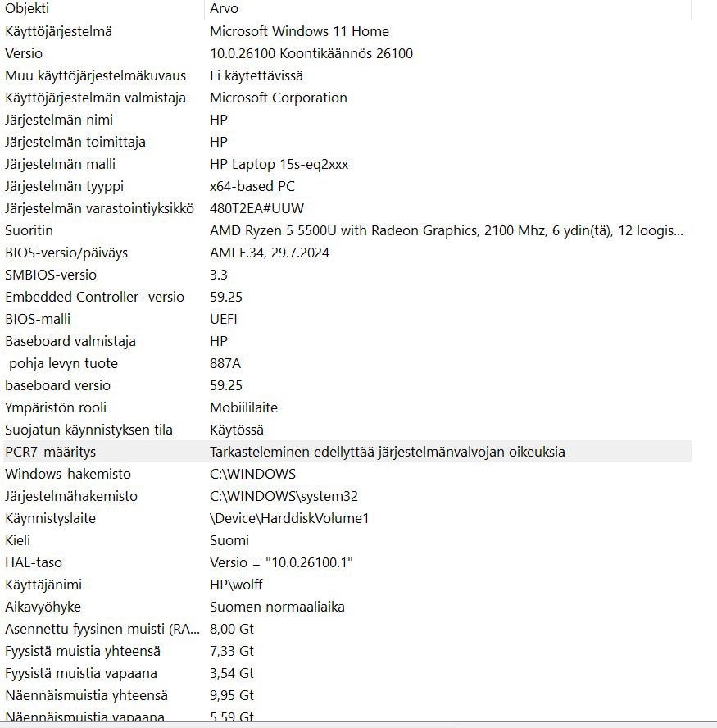Click the value 3,54 Gt
Viewport: 717px width, 728px height.
click(232, 673)
